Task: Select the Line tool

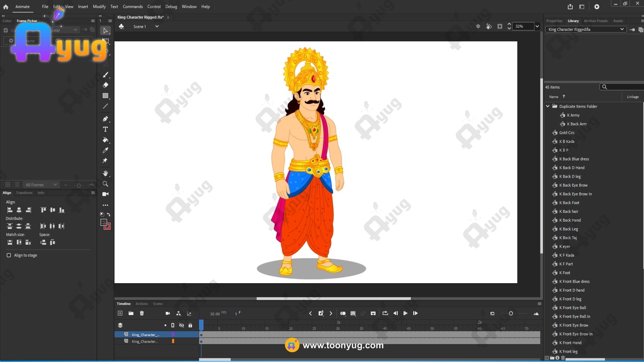Action: (105, 106)
